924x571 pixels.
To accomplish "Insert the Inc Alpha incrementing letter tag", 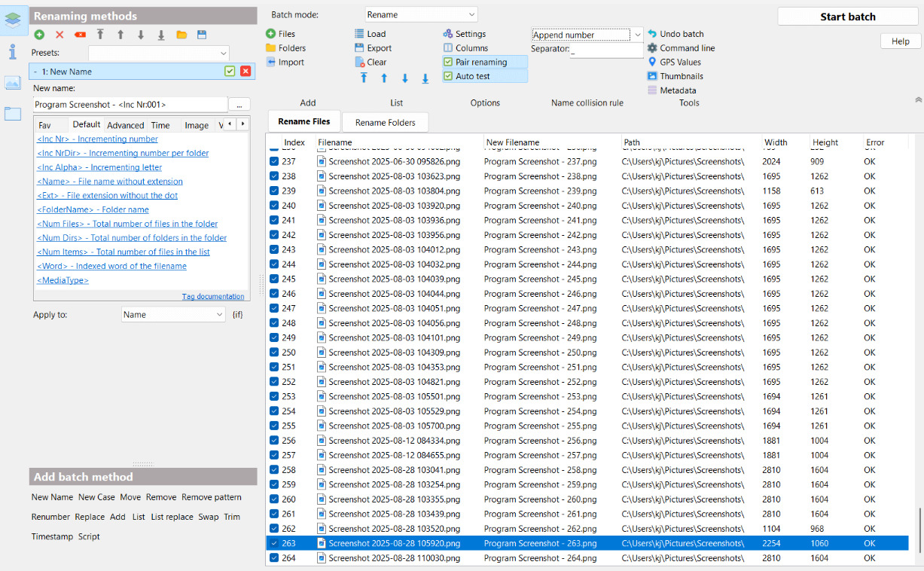I will click(99, 167).
